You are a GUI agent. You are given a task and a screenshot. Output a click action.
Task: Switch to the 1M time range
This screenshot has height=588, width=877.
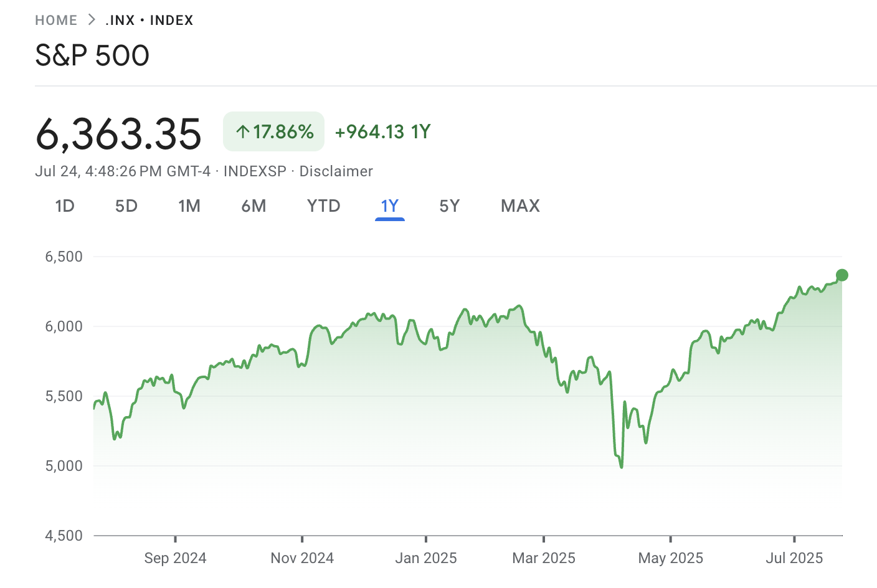point(189,206)
